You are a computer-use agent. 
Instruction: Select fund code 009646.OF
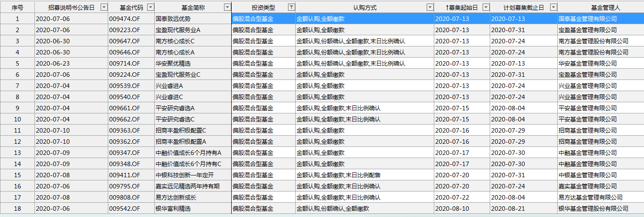coord(125,52)
